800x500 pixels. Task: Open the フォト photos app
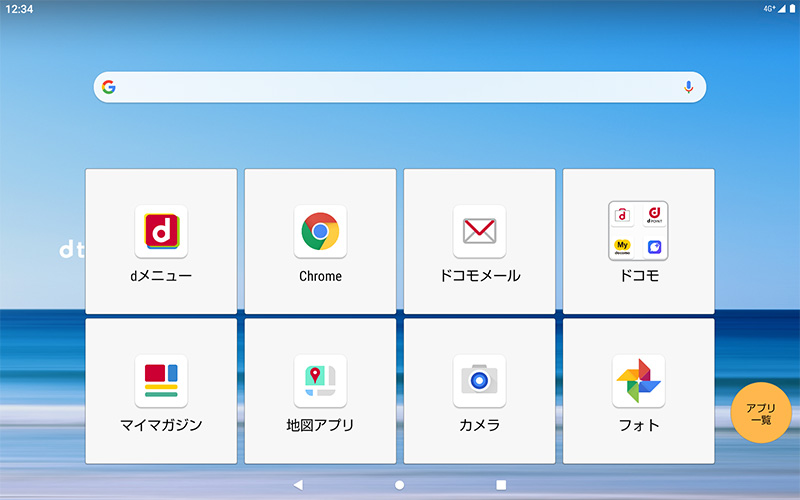point(639,391)
